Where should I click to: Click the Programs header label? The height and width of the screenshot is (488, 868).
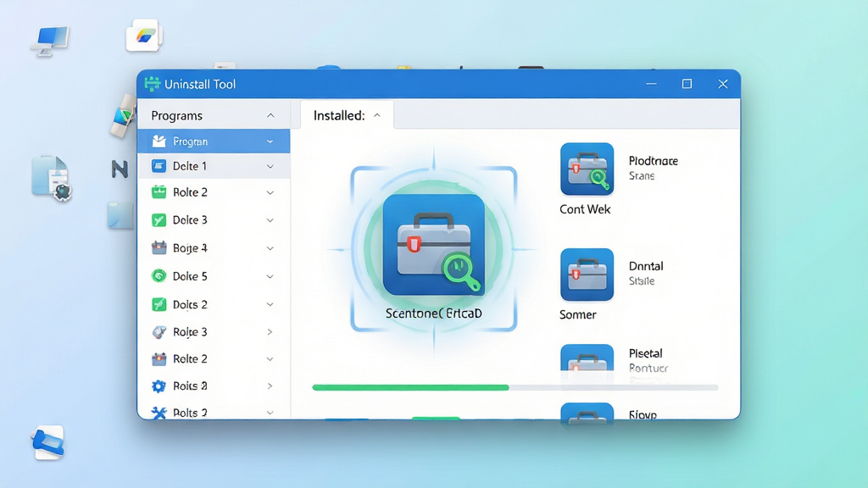[x=176, y=115]
